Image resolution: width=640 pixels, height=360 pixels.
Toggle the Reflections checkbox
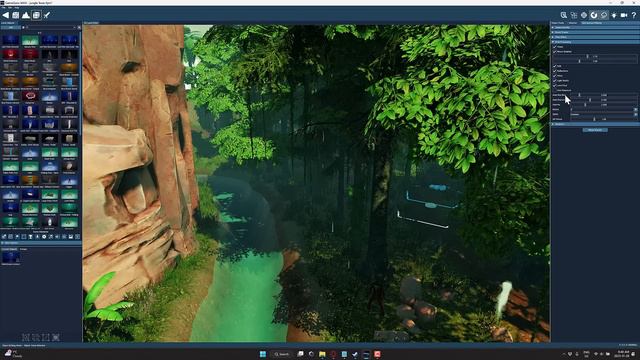(555, 71)
